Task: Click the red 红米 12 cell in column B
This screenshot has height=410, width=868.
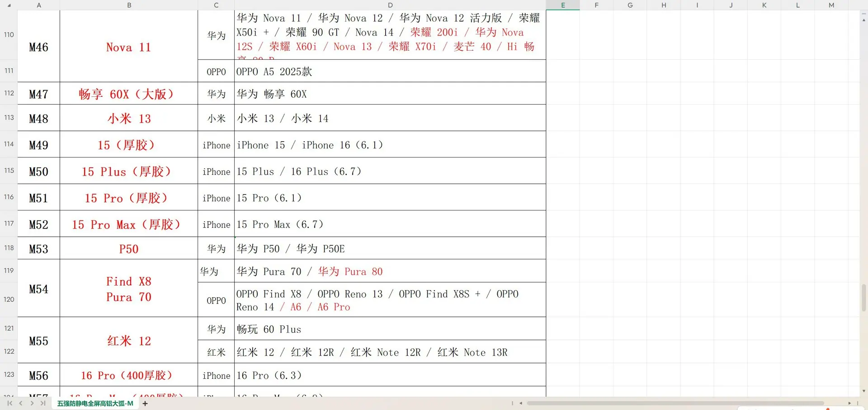Action: (129, 340)
